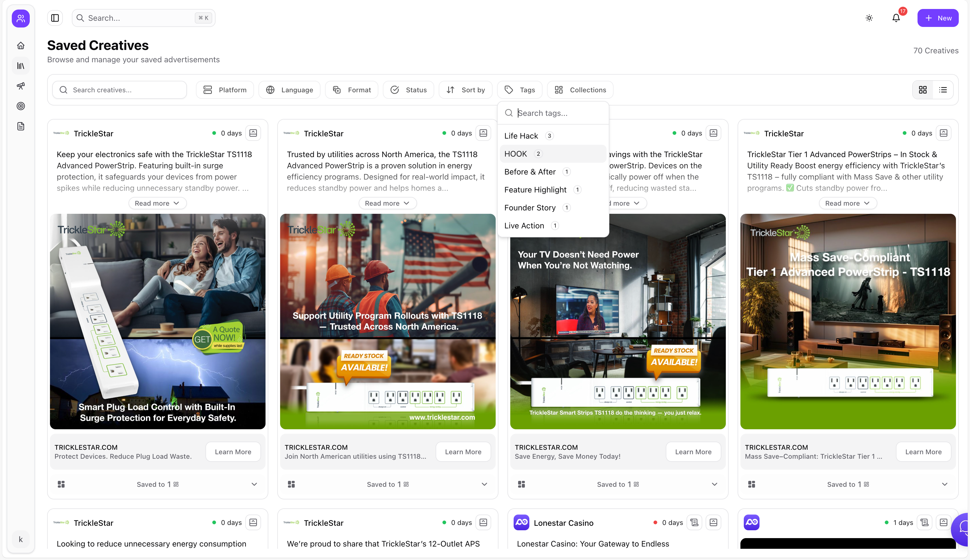
Task: Open the target icon in sidebar
Action: pyautogui.click(x=21, y=106)
